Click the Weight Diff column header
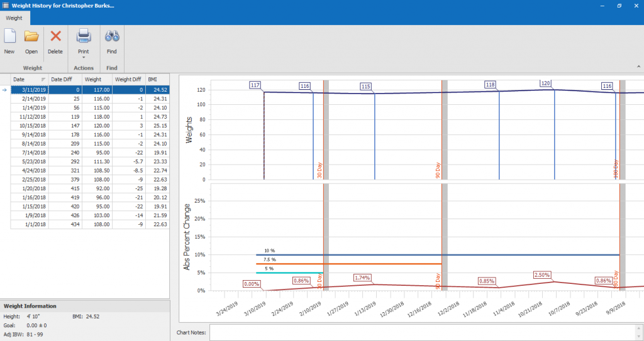644x341 pixels. tap(128, 80)
